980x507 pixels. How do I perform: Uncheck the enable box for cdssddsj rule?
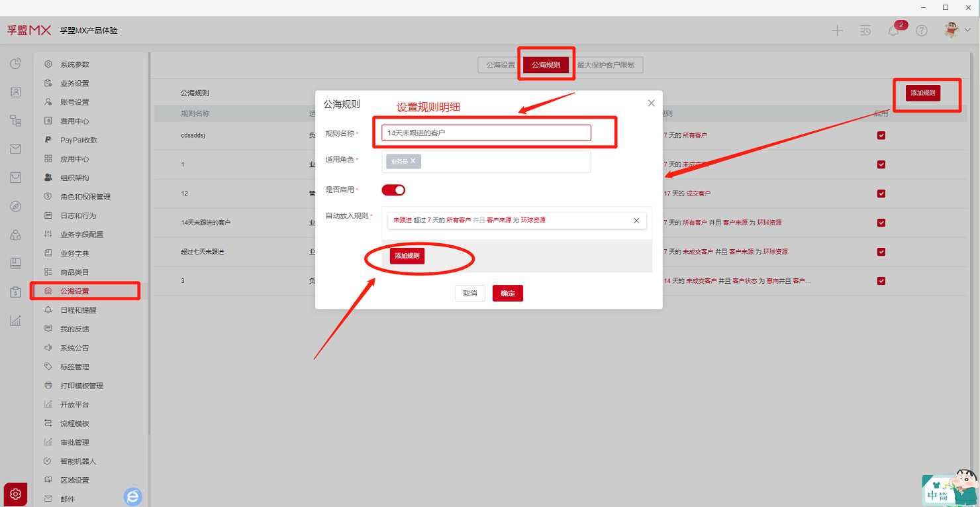(881, 135)
